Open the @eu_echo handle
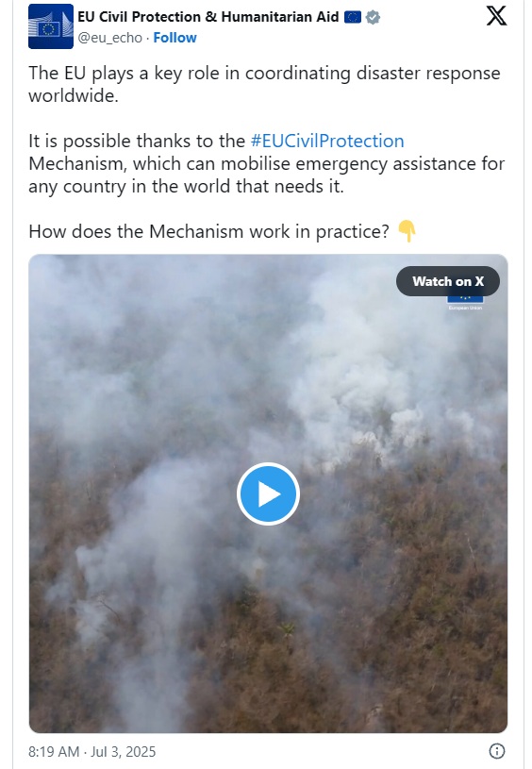532x769 pixels. pos(109,38)
